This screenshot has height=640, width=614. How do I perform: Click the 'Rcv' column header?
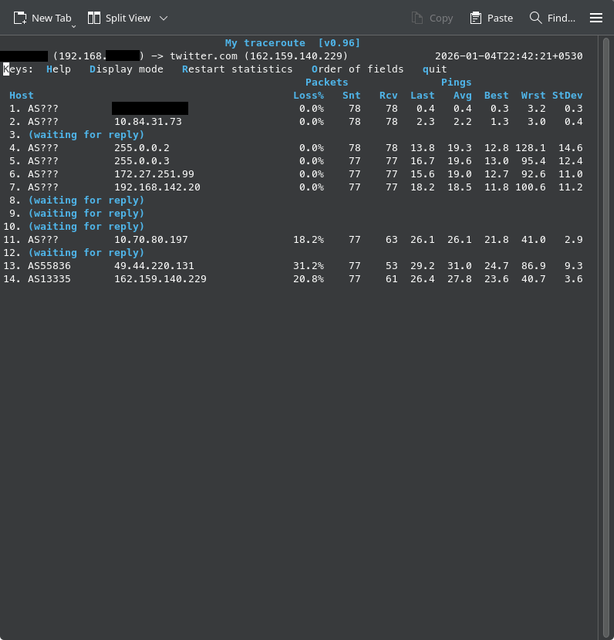[x=388, y=96]
